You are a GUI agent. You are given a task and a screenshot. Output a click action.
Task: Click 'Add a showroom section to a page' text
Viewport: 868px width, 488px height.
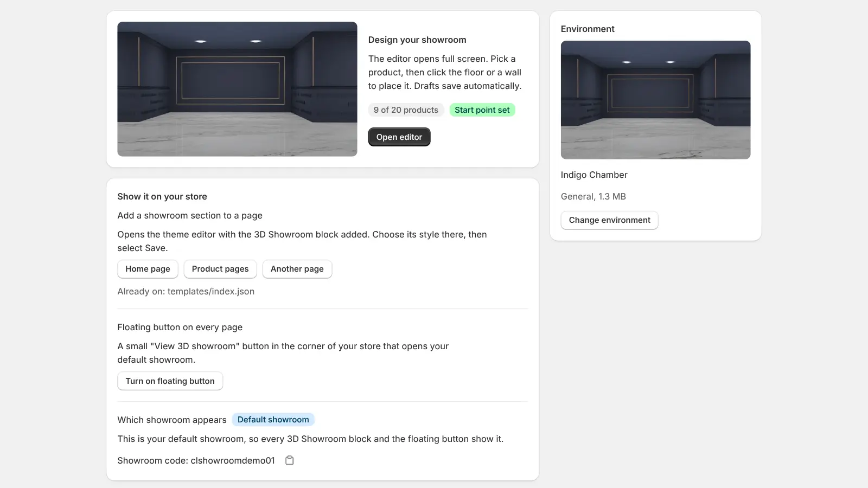click(190, 215)
